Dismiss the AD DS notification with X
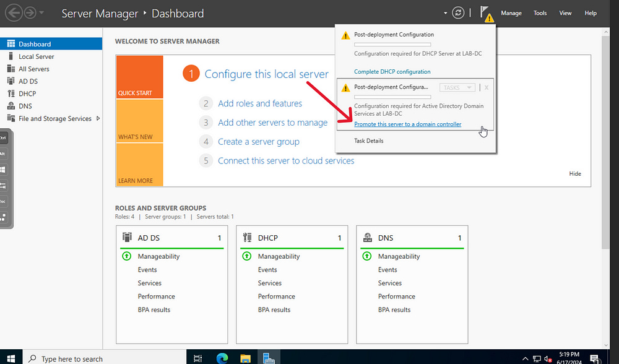This screenshot has height=364, width=619. click(x=487, y=88)
